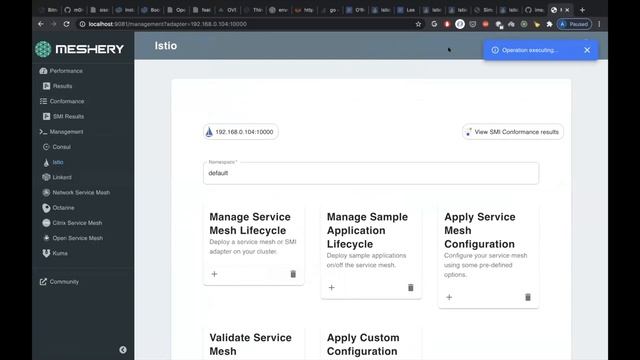
Task: Select Kuma adapter in sidebar
Action: (x=60, y=253)
